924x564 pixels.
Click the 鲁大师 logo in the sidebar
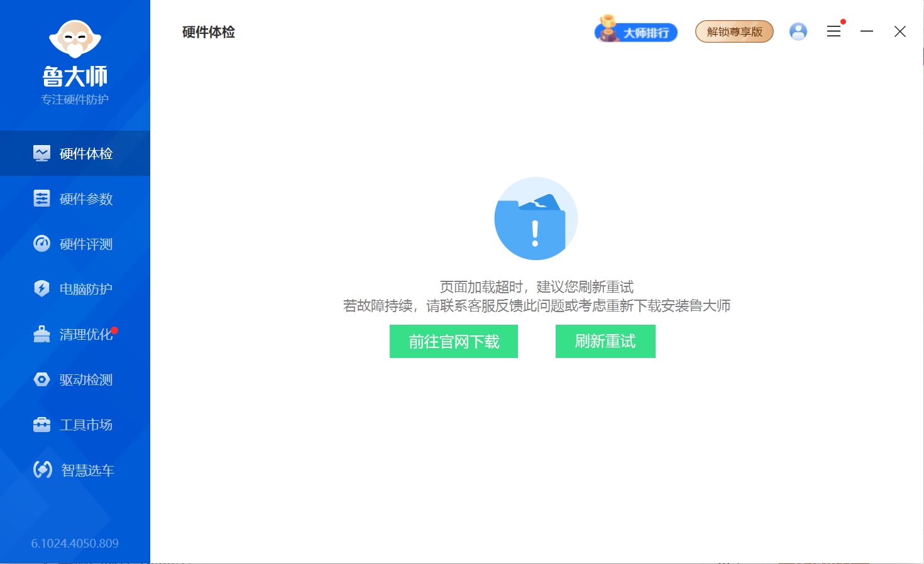(x=75, y=53)
